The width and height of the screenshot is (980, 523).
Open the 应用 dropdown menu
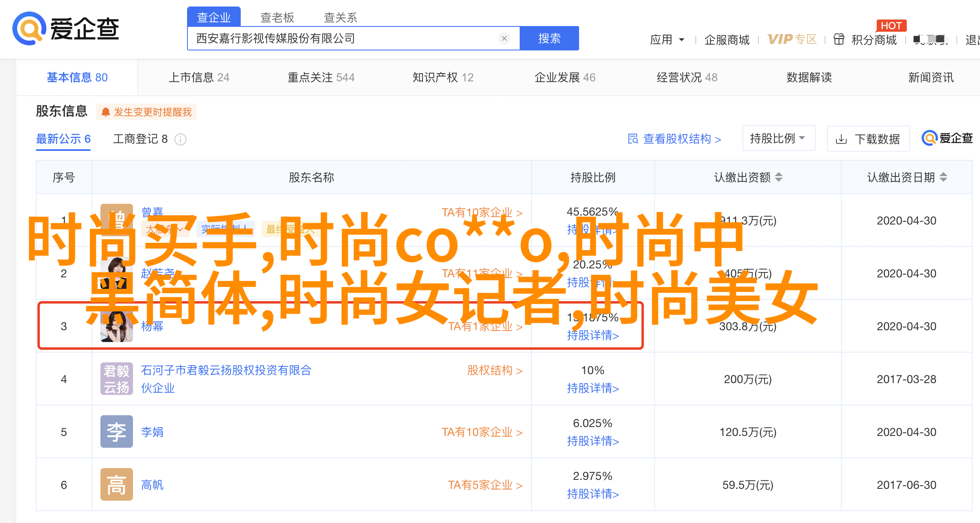click(667, 39)
